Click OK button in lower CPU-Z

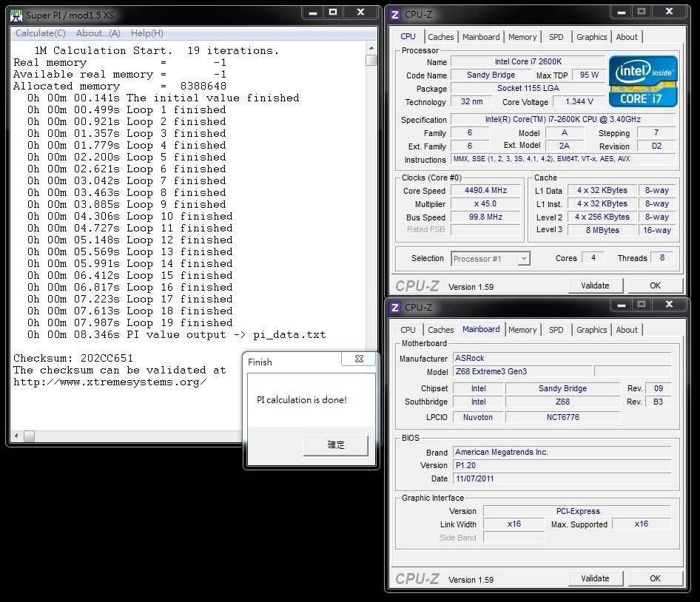655,578
